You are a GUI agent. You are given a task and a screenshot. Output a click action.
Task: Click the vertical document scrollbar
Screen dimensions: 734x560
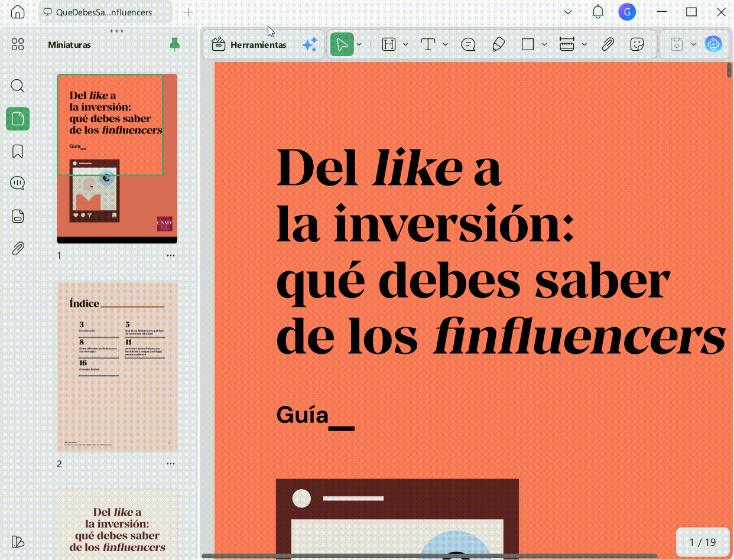coord(729,70)
